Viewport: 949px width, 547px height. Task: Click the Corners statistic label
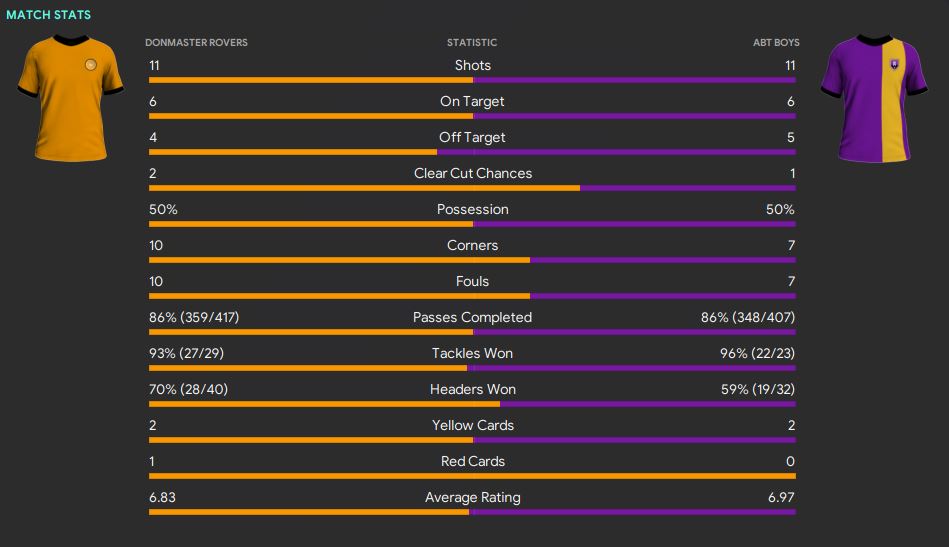tap(472, 245)
